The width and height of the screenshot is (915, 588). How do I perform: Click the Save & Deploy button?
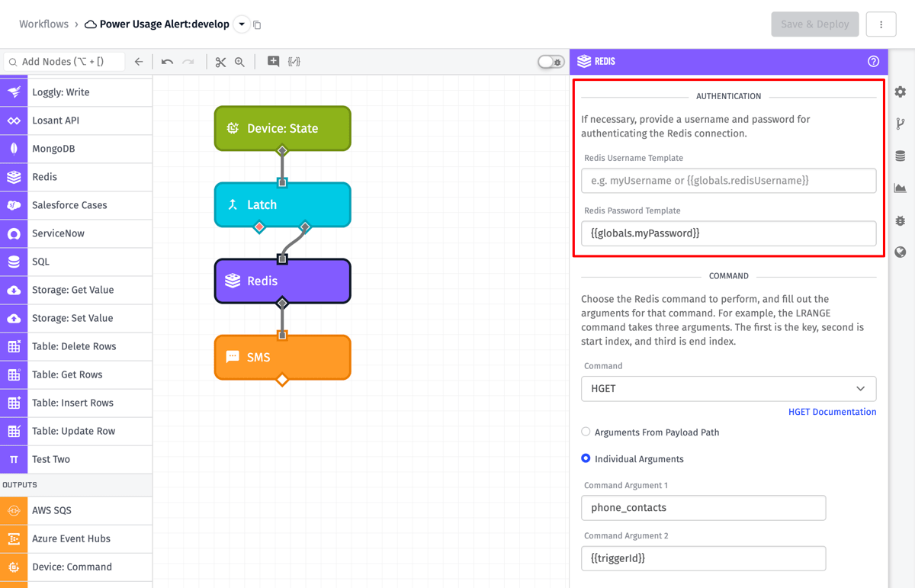pos(815,24)
